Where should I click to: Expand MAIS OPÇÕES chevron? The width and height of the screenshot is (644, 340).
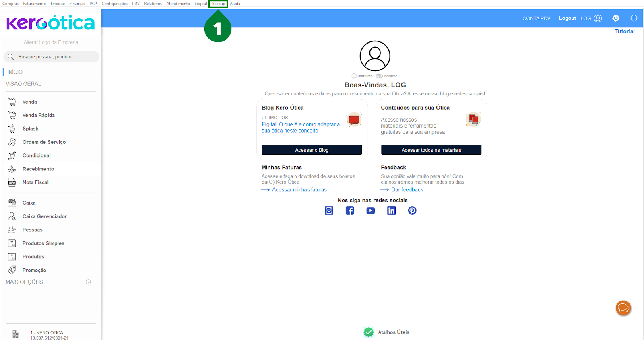(x=88, y=282)
